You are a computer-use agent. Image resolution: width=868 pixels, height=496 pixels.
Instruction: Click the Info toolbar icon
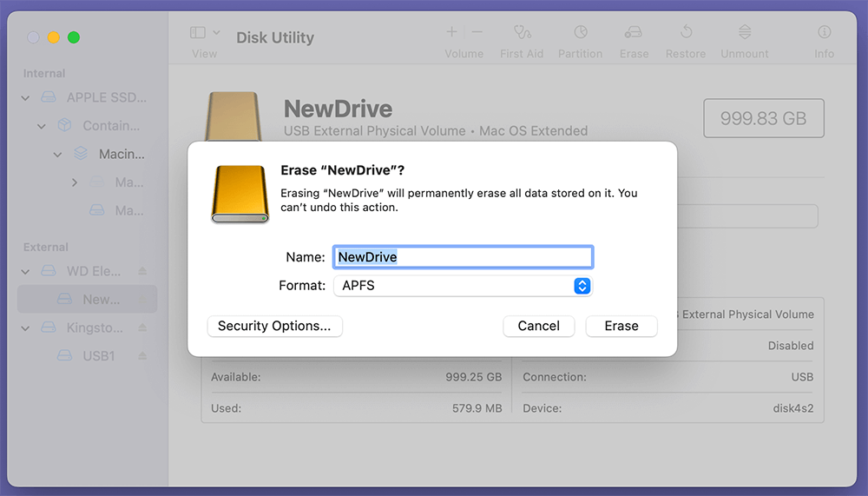(x=825, y=32)
